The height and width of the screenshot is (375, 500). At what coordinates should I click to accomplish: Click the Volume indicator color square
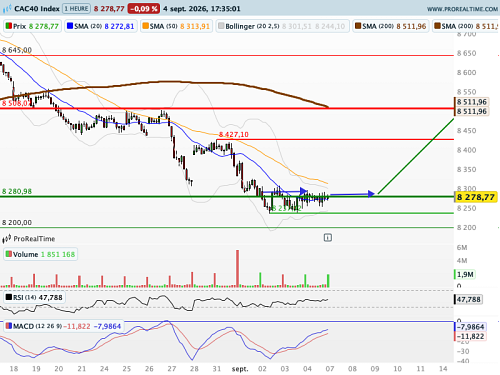9,254
